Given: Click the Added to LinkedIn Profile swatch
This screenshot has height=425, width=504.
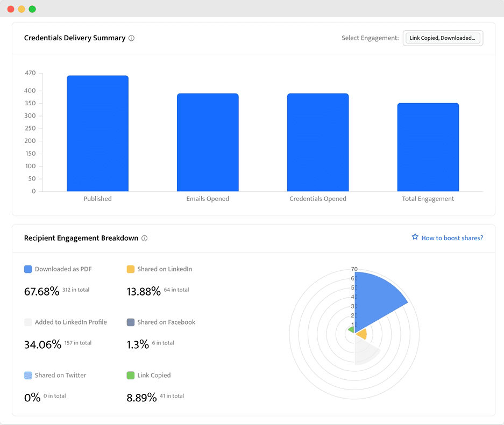Looking at the screenshot, I should (28, 322).
